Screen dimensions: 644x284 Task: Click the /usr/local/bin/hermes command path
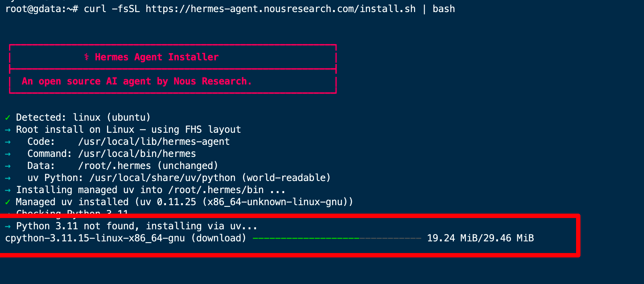(x=137, y=154)
